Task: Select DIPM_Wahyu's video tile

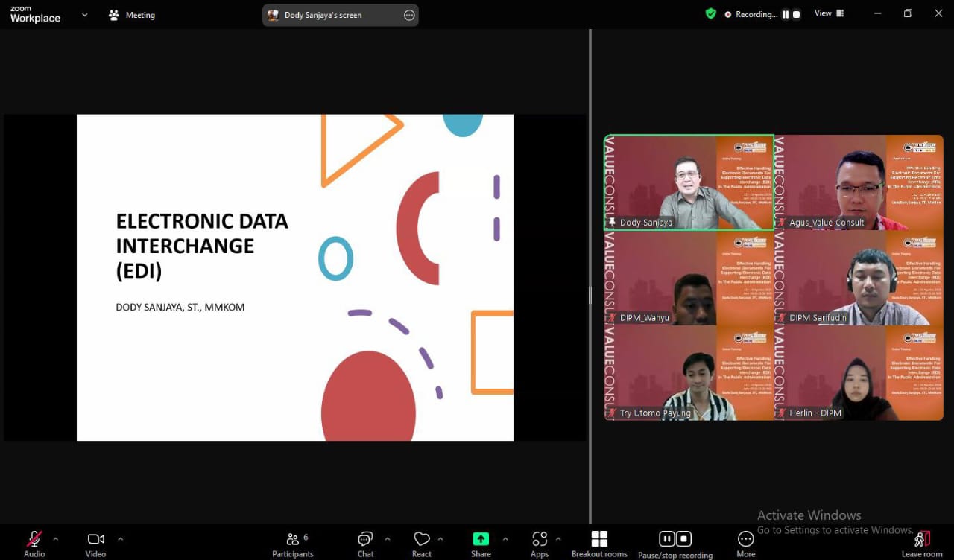Action: 689,278
